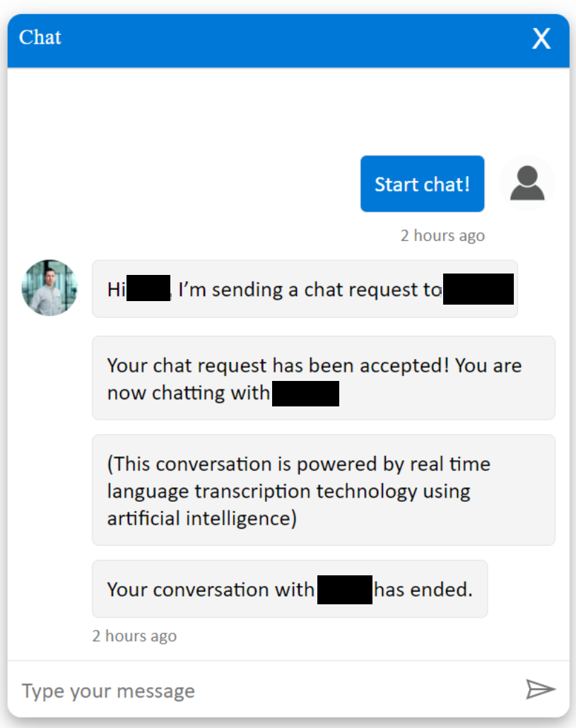Click the agent's profile photo
Screen dimensions: 576x728
49,288
